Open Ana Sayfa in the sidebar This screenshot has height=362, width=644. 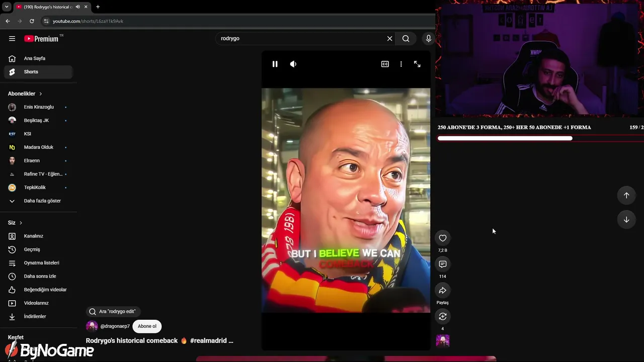(38, 58)
